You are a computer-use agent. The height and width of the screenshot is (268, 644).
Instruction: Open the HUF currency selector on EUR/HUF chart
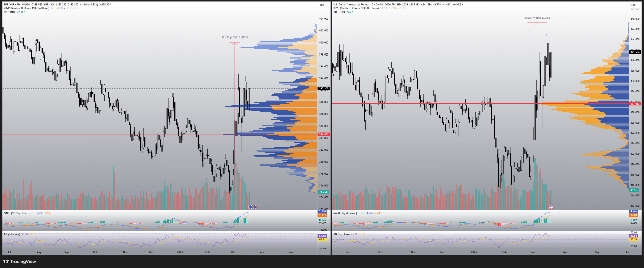[322, 5]
